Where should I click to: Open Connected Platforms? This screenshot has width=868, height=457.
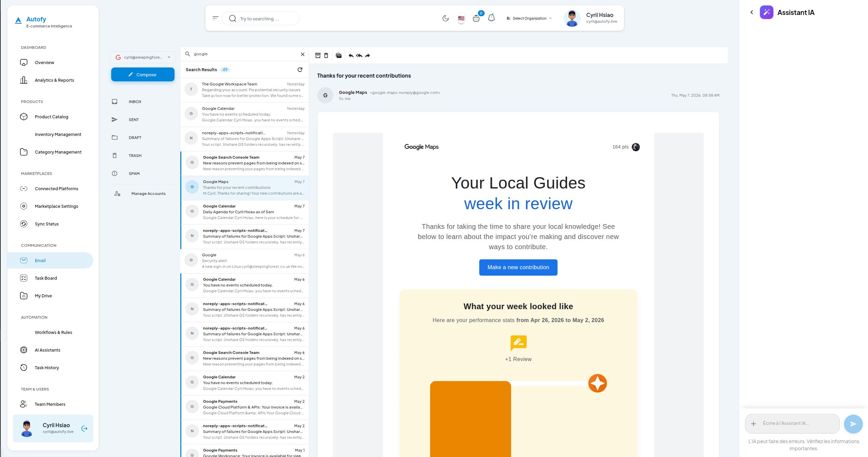point(50,188)
